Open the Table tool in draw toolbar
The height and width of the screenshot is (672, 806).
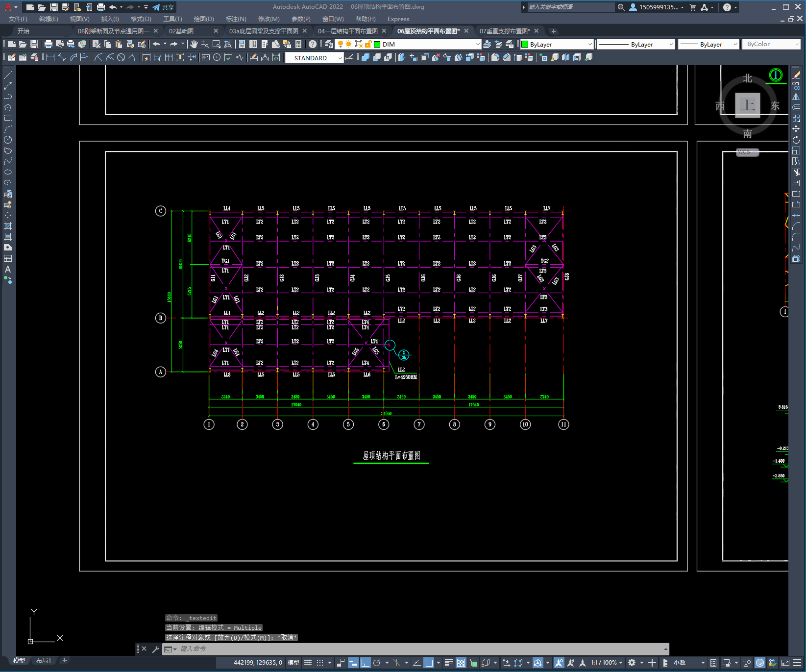pos(8,258)
